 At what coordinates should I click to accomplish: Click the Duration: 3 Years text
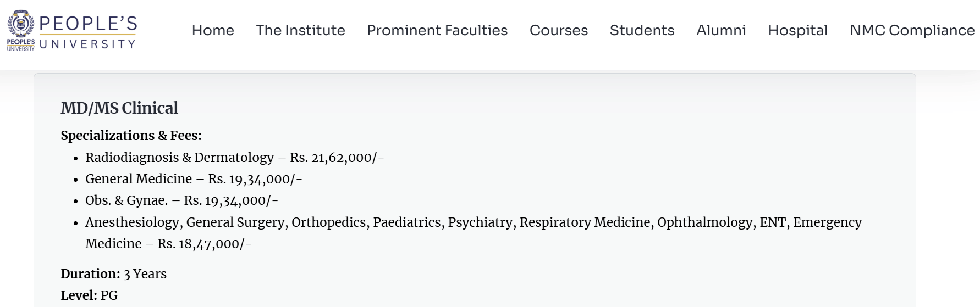click(113, 274)
